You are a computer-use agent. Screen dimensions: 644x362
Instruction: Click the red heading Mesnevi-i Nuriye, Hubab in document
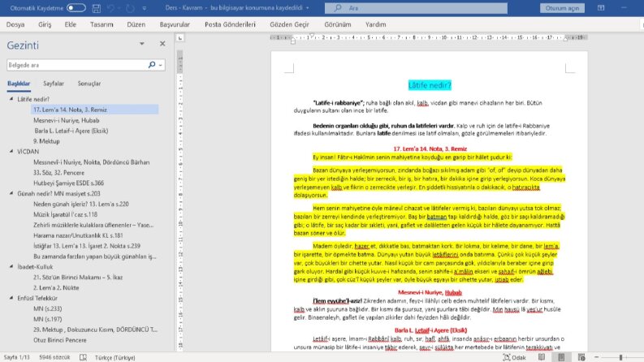[x=430, y=292]
